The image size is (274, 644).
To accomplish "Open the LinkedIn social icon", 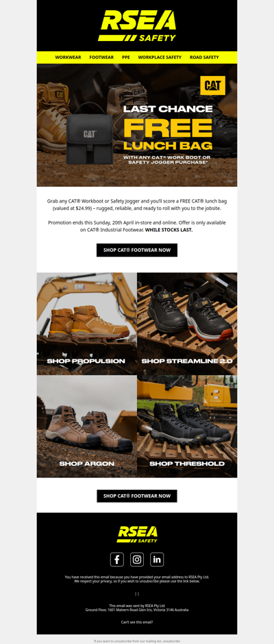I will point(157,559).
